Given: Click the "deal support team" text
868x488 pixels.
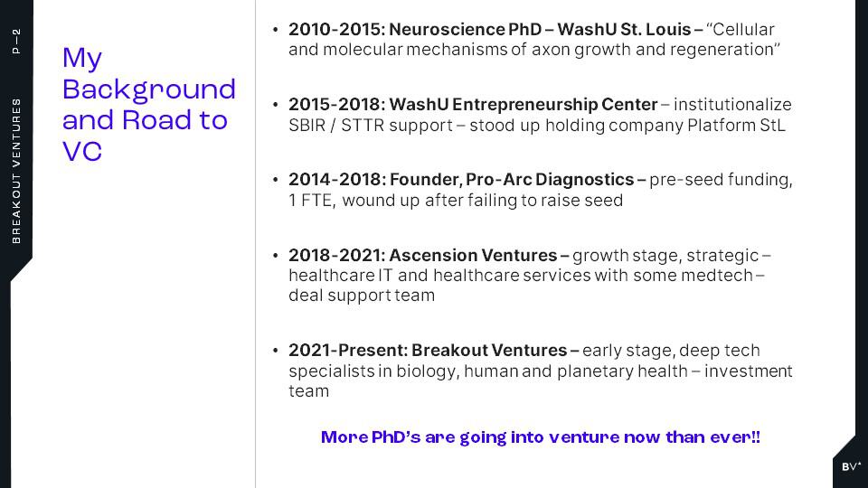Looking at the screenshot, I should coord(362,296).
